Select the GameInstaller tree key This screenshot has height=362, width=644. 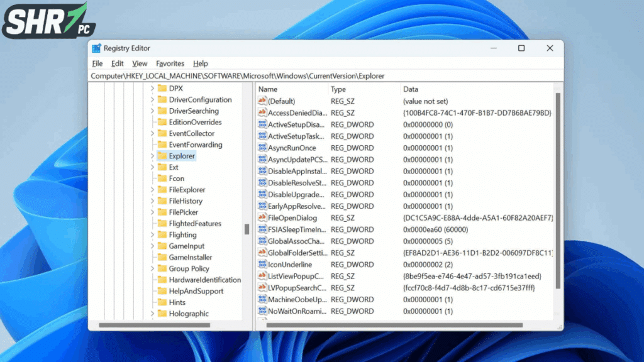(x=191, y=257)
